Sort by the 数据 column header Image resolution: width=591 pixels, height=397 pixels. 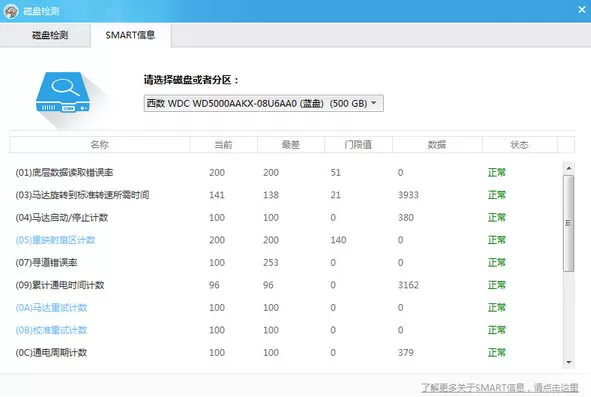[x=437, y=145]
